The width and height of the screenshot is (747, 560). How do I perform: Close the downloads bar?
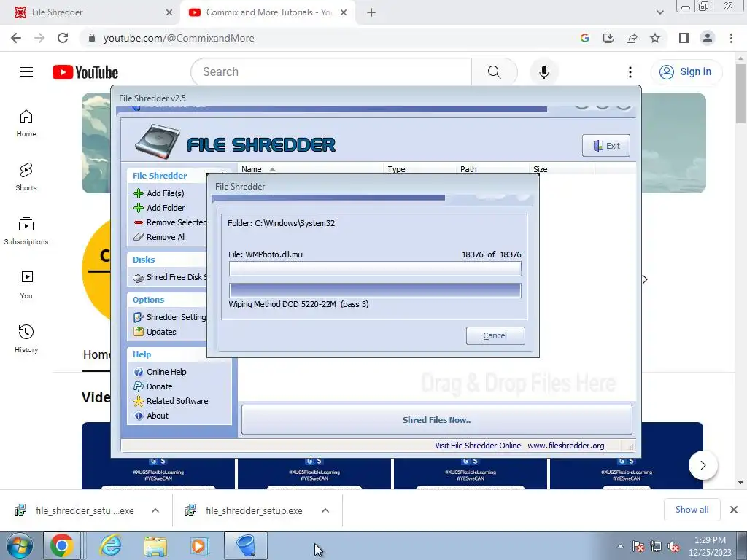(734, 510)
